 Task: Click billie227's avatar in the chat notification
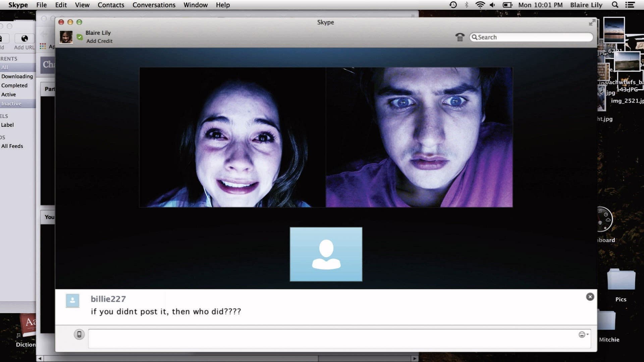point(72,301)
